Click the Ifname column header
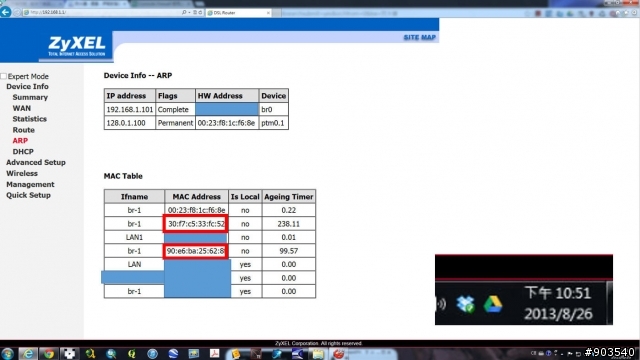This screenshot has width=640, height=360. click(x=134, y=197)
